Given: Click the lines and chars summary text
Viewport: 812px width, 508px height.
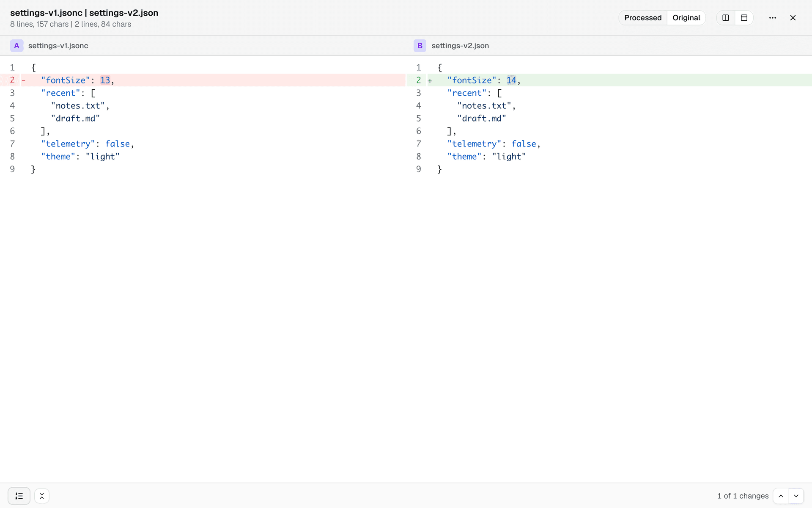Looking at the screenshot, I should 71,24.
